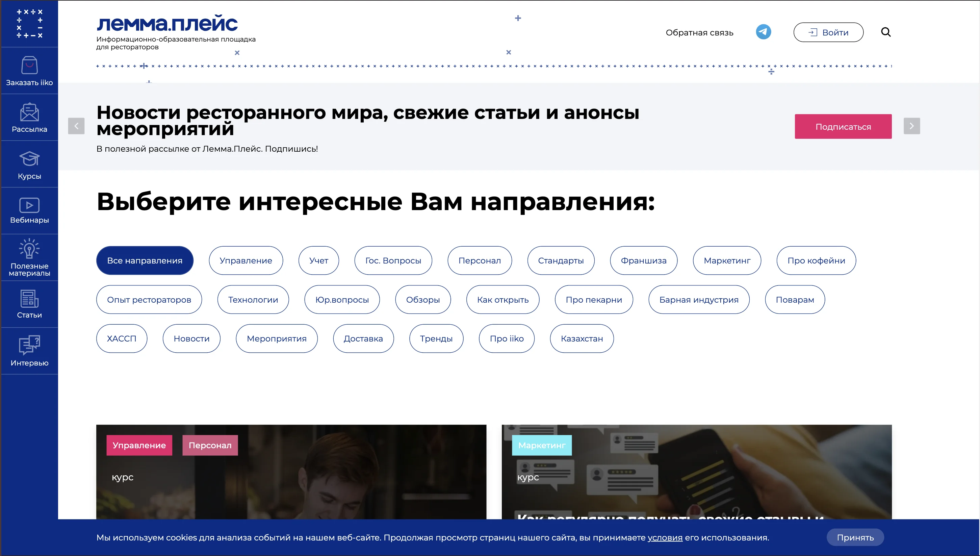Image resolution: width=980 pixels, height=556 pixels.
Task: Accept cookies with Принять button
Action: 855,537
